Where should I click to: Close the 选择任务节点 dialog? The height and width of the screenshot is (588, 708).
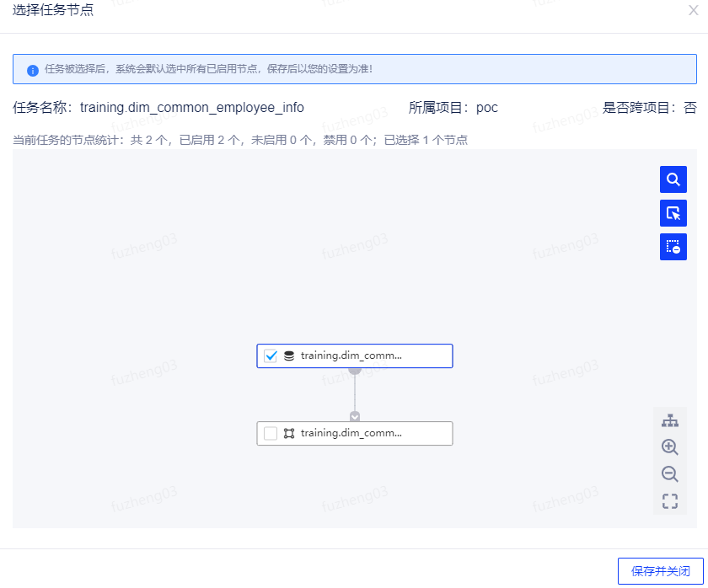point(693,10)
